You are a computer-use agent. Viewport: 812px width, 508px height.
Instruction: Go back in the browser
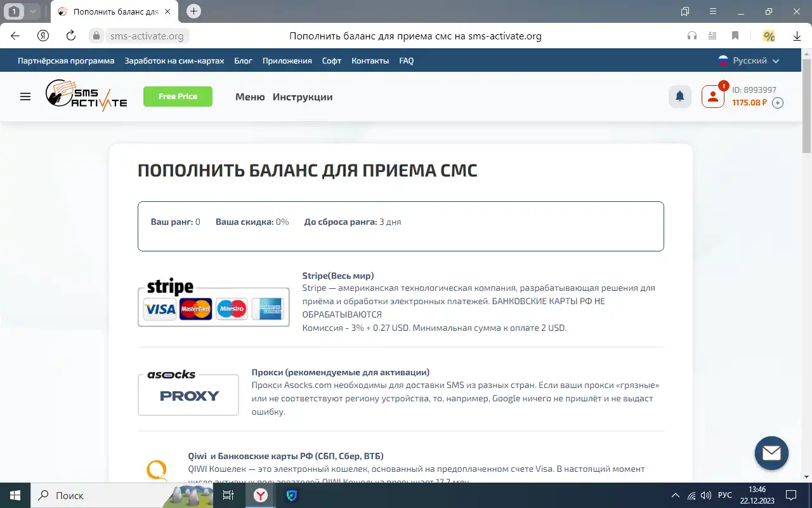pos(15,36)
